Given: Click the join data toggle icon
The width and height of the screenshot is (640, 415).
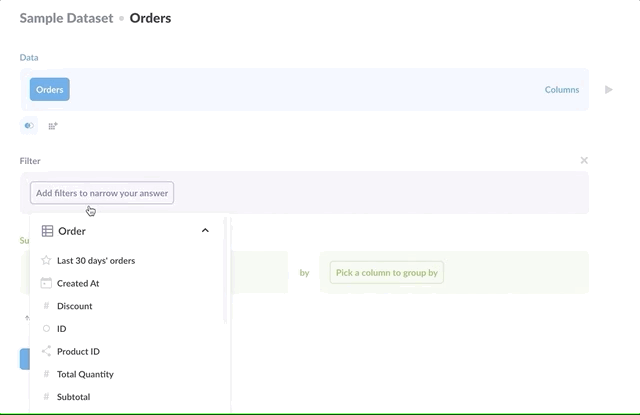Looking at the screenshot, I should tap(29, 126).
